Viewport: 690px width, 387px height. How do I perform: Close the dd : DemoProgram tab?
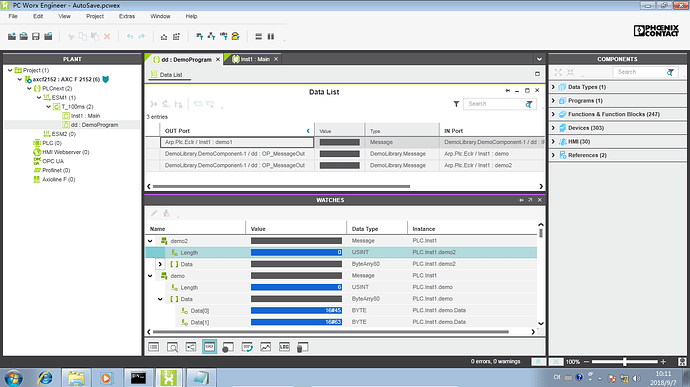(218, 59)
